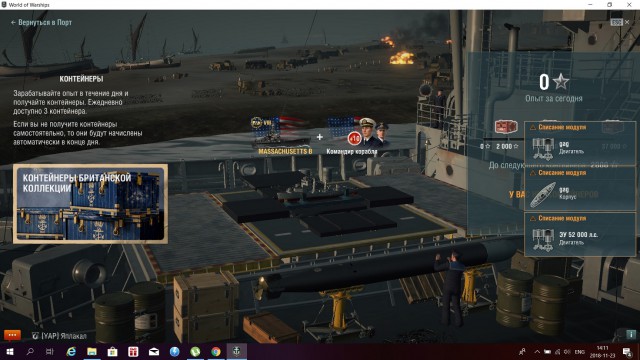640x360 pixels.
Task: Open the 'ЗУ 52 000 л.с.' module notification
Action: click(580, 235)
